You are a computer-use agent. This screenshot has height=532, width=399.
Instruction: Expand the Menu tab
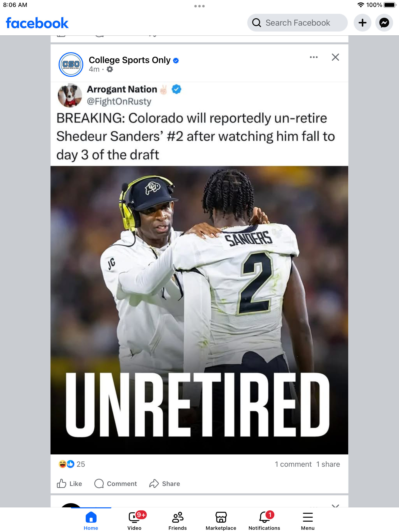(x=308, y=520)
